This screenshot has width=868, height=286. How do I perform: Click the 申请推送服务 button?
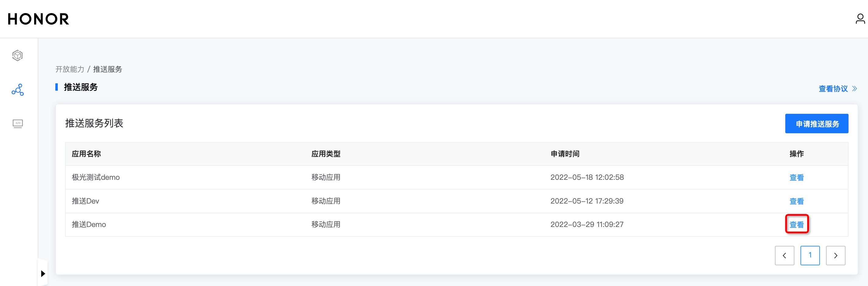[816, 124]
